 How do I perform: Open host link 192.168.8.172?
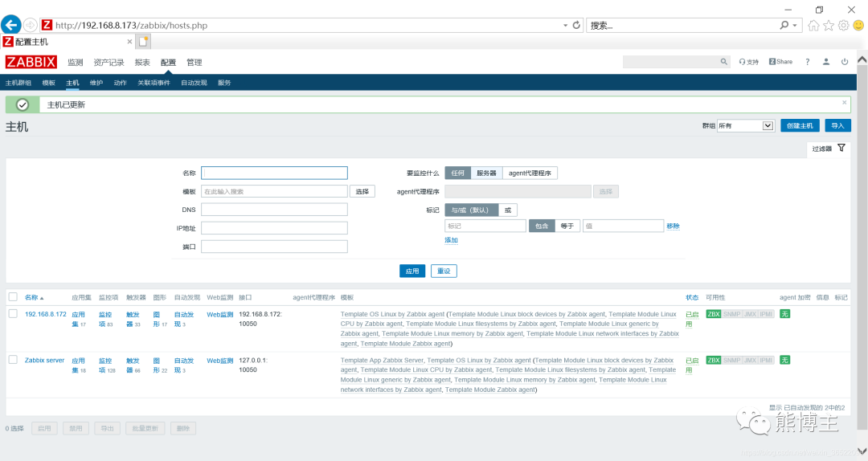pos(45,314)
